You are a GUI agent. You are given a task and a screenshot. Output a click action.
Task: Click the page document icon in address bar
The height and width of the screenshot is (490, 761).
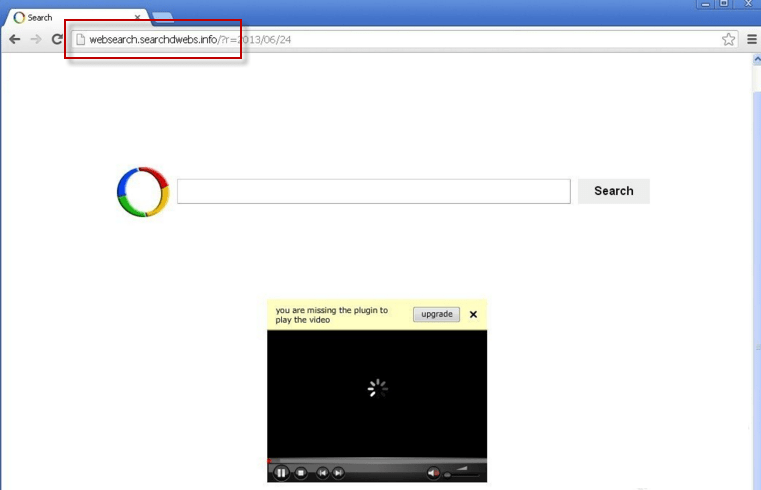click(x=81, y=39)
